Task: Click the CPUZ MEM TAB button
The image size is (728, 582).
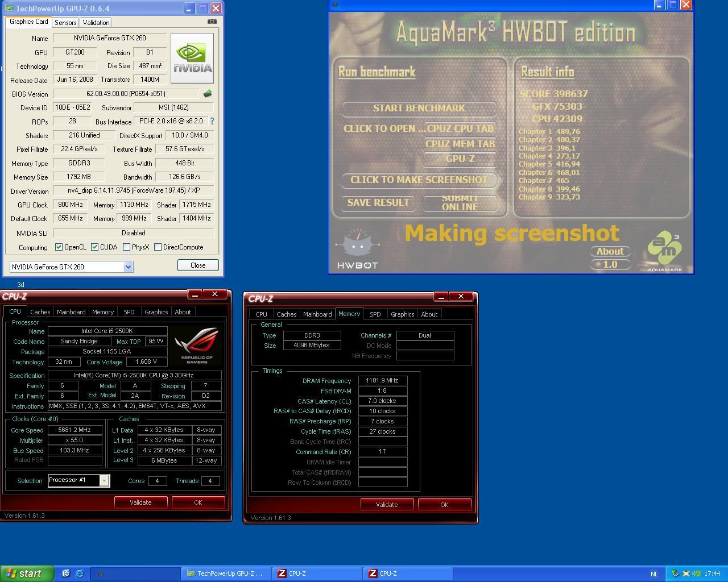Action: coord(460,144)
